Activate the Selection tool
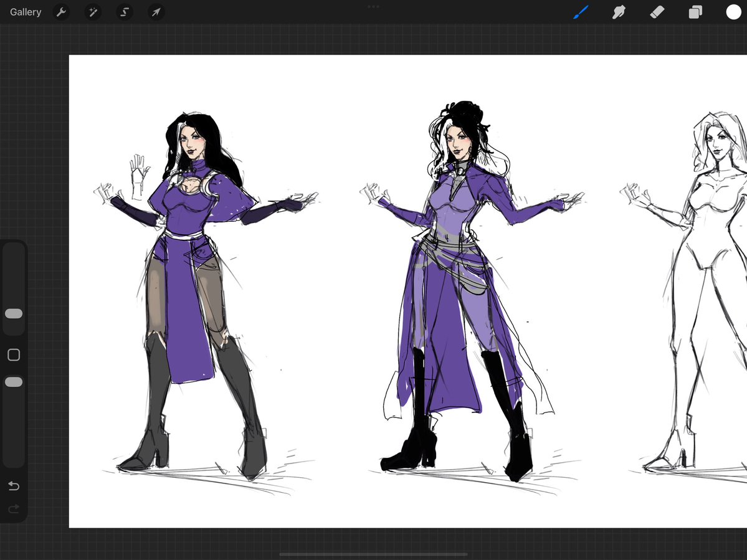This screenshot has width=747, height=560. coord(124,12)
